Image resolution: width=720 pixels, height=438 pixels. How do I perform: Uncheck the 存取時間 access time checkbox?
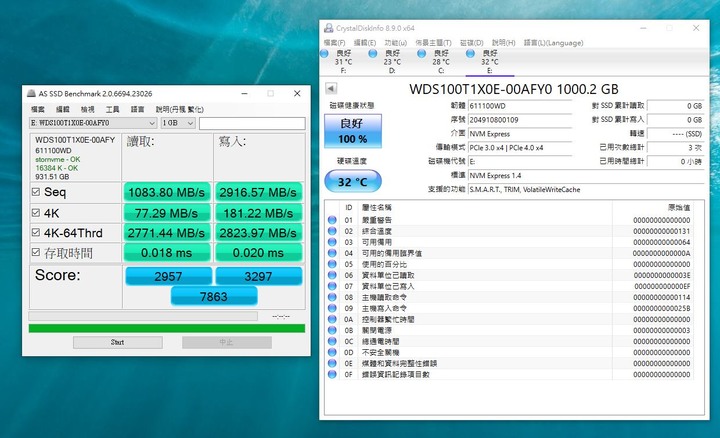click(36, 252)
